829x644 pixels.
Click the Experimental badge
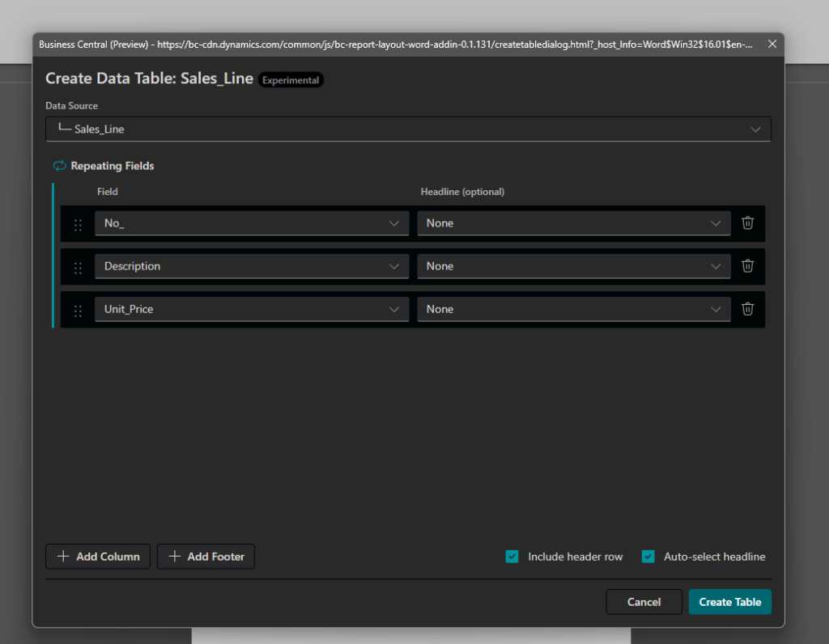coord(291,80)
